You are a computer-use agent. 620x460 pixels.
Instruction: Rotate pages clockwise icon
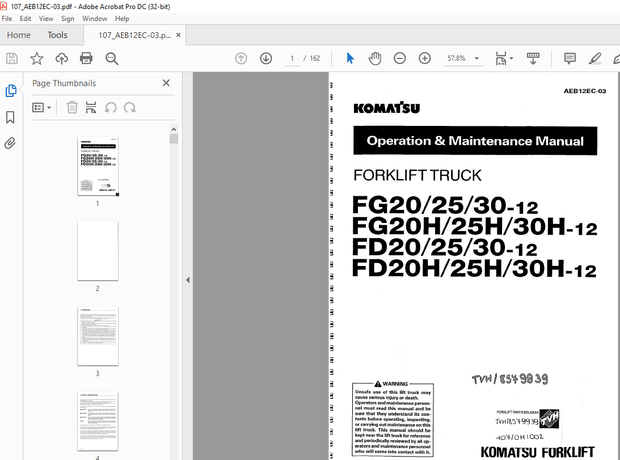[x=130, y=107]
